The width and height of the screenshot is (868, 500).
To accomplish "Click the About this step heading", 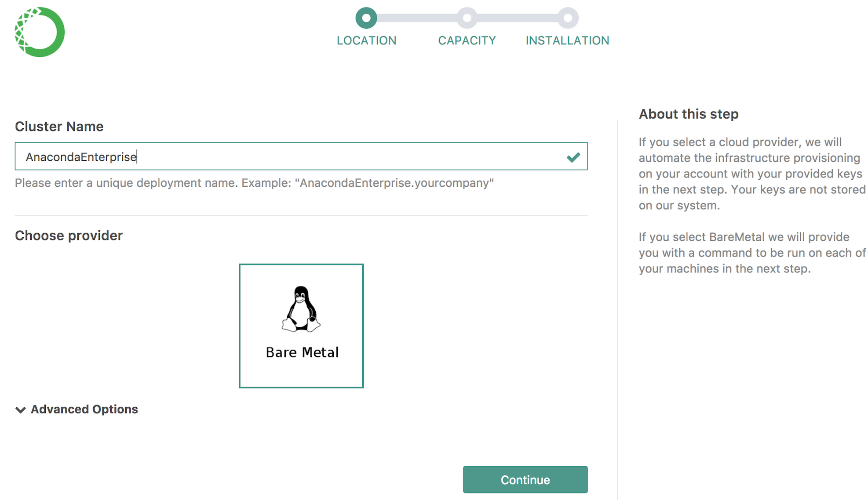I will pos(688,114).
